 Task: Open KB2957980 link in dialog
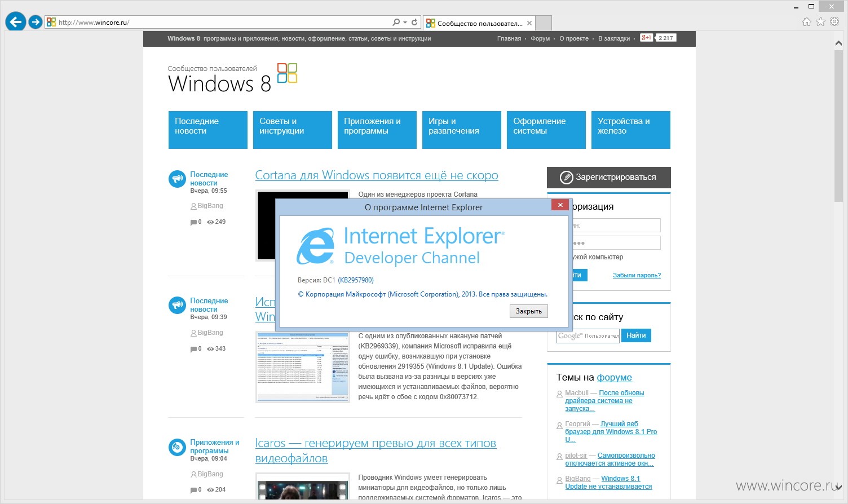(x=356, y=280)
